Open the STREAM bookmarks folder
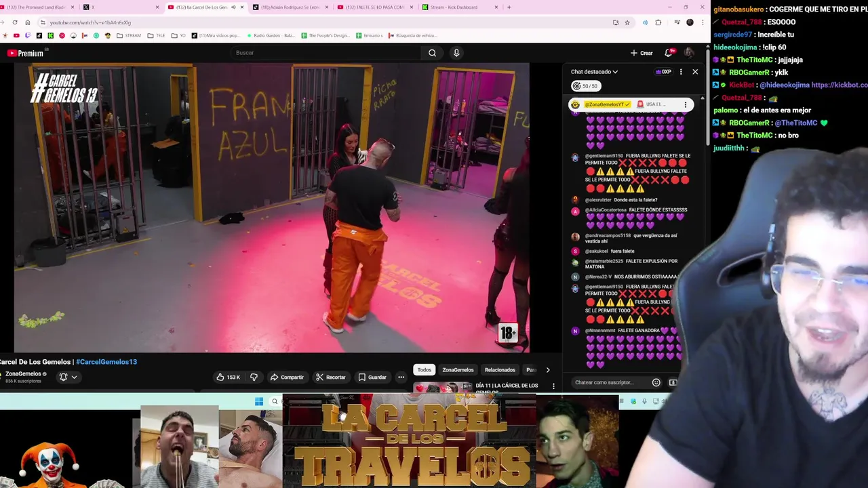Image resolution: width=868 pixels, height=488 pixels. pyautogui.click(x=129, y=35)
